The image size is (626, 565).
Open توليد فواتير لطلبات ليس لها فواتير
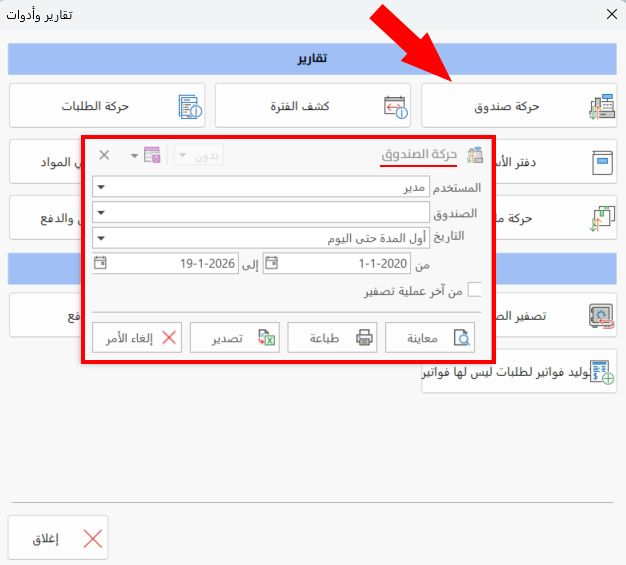(519, 371)
